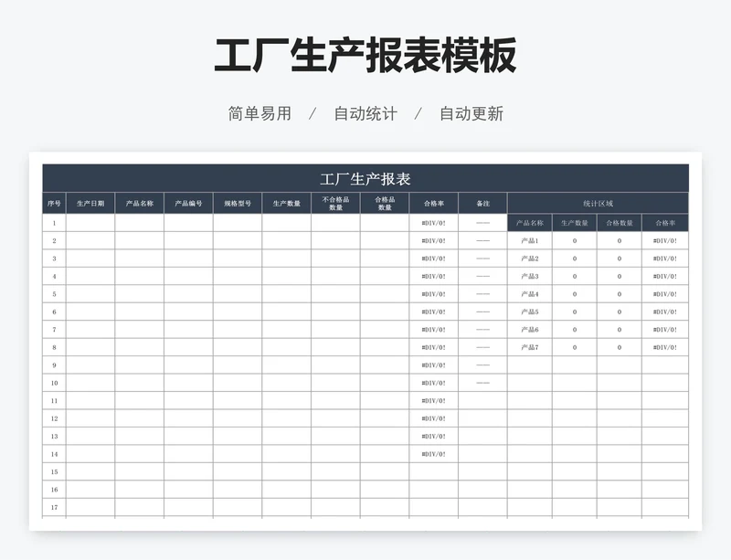Viewport: 731px width, 560px height.
Task: Click the 产品6 cell in statistics area
Action: pos(530,330)
